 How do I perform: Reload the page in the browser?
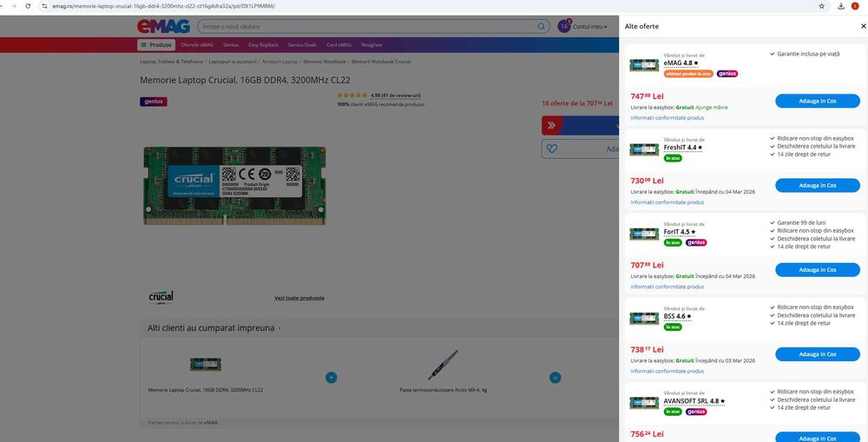coord(28,6)
